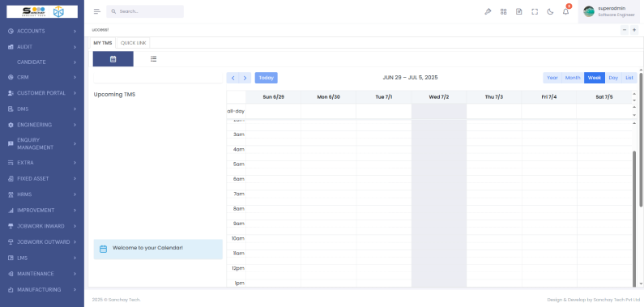The width and height of the screenshot is (644, 307).
Task: Click the CRM sidebar icon
Action: click(11, 77)
